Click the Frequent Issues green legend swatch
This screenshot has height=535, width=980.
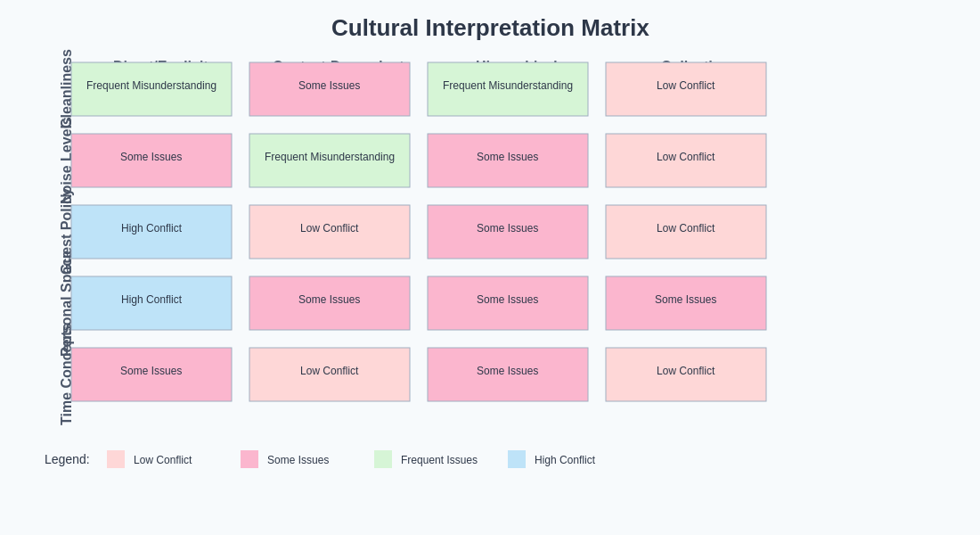tap(383, 459)
